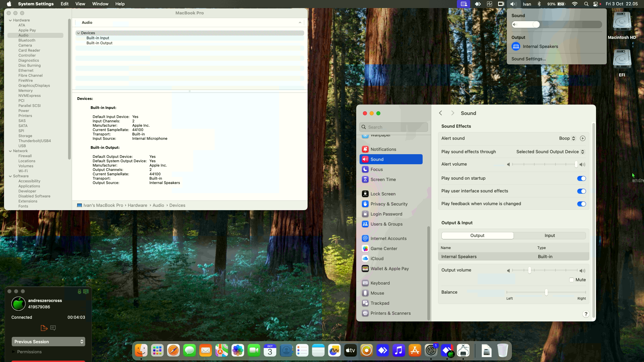Open chat icon in remote session panel
The height and width of the screenshot is (362, 644).
[x=53, y=328]
